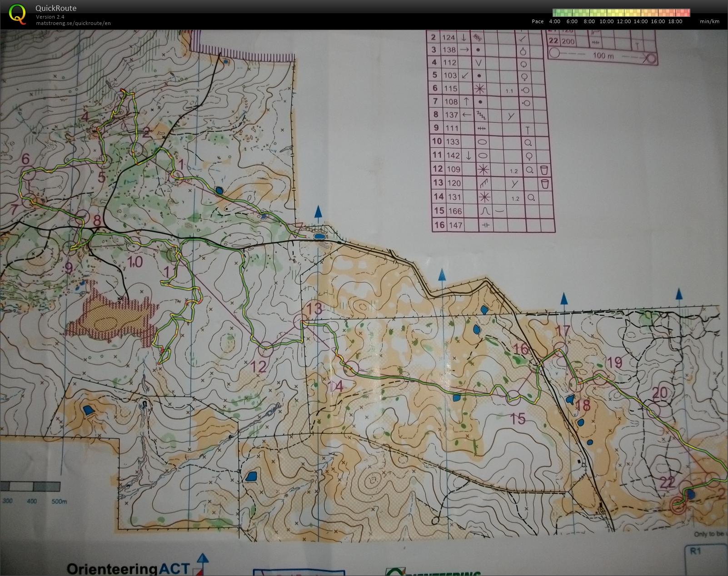Click the min/km unit label
The height and width of the screenshot is (576, 728).
coord(709,21)
